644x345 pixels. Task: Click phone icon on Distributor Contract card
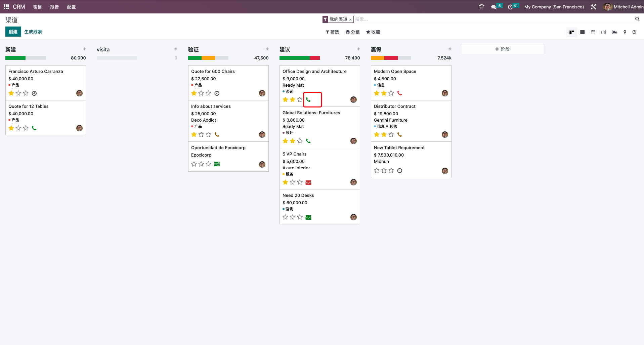pyautogui.click(x=400, y=135)
